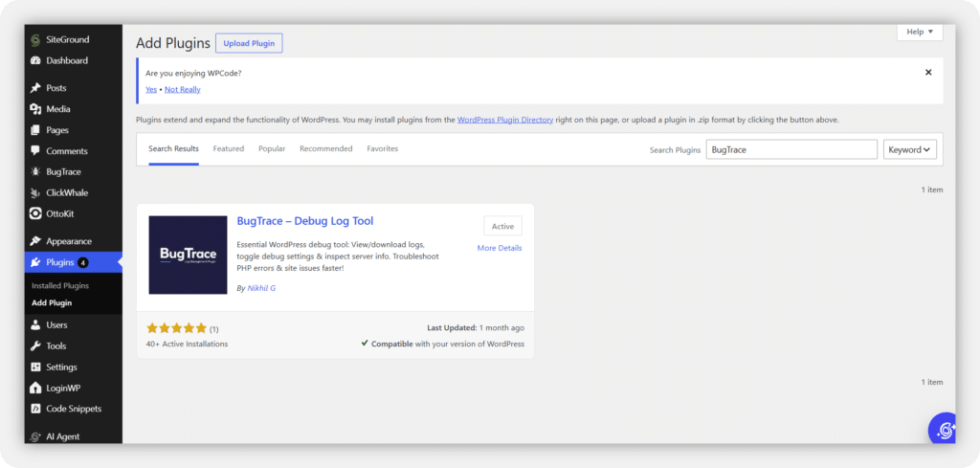Open author link Nikhil G
This screenshot has width=980, height=468.
click(261, 288)
